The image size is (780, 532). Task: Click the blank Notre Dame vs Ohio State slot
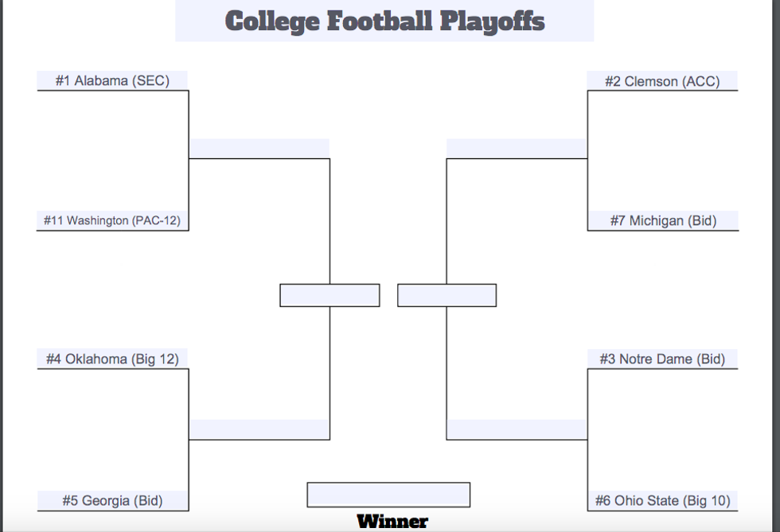pos(517,429)
